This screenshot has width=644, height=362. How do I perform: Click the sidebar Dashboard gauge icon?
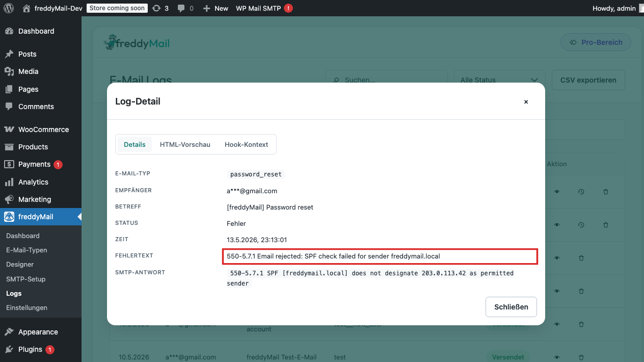pyautogui.click(x=9, y=31)
